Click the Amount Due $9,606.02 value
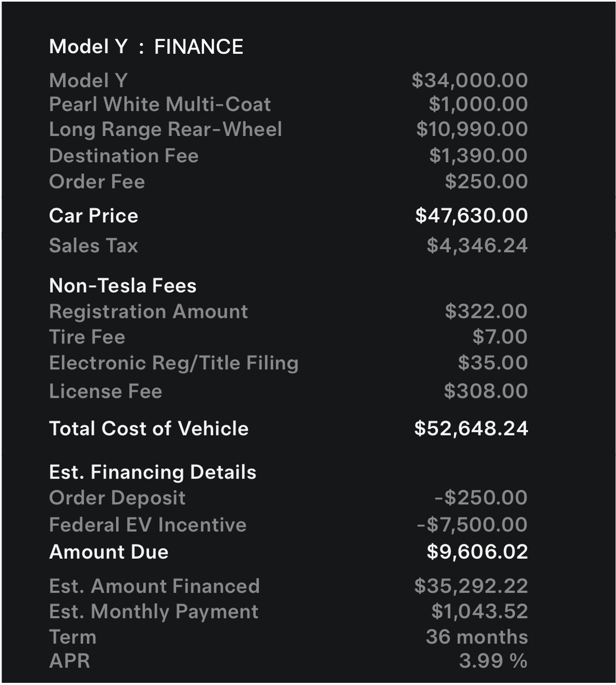Viewport: 616px width, 685px height. click(x=477, y=552)
